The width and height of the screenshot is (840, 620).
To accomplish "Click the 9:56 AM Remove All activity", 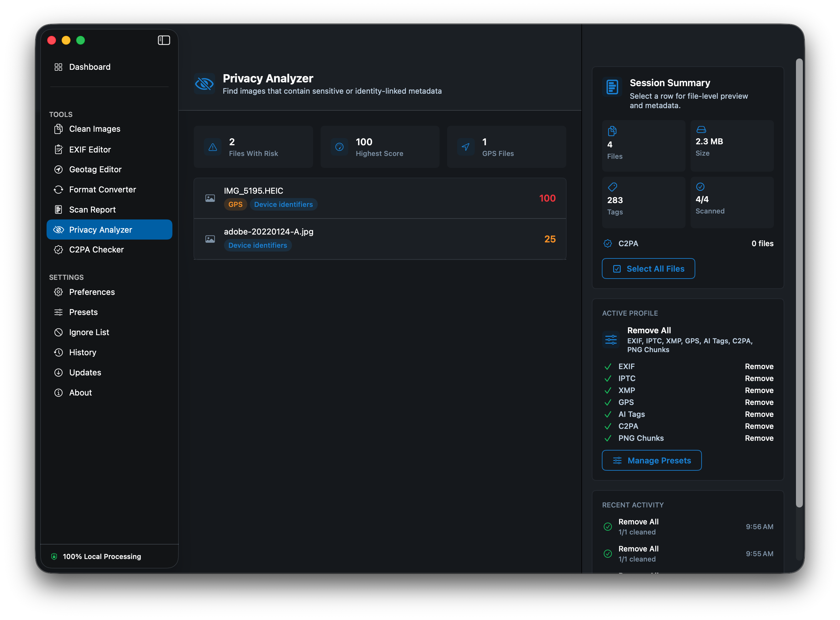I will [688, 527].
